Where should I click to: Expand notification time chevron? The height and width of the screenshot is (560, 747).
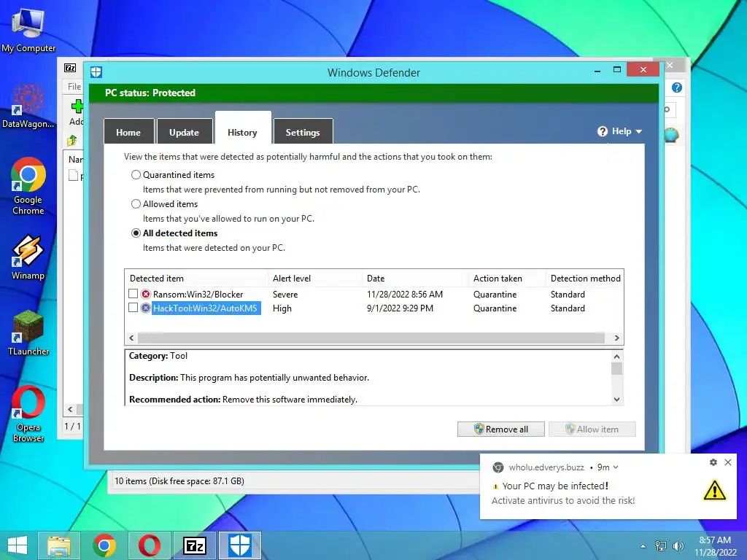coord(616,467)
